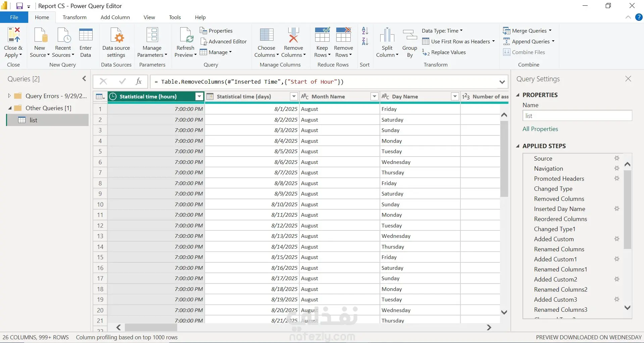
Task: Collapse the Applied Steps section
Action: coord(518,146)
